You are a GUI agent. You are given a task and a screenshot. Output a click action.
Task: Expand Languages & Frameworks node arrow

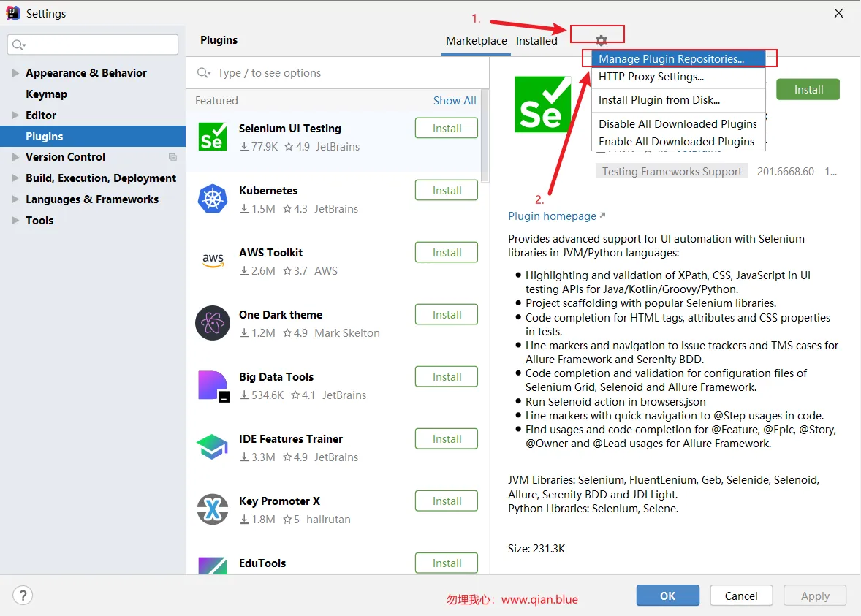pos(15,199)
